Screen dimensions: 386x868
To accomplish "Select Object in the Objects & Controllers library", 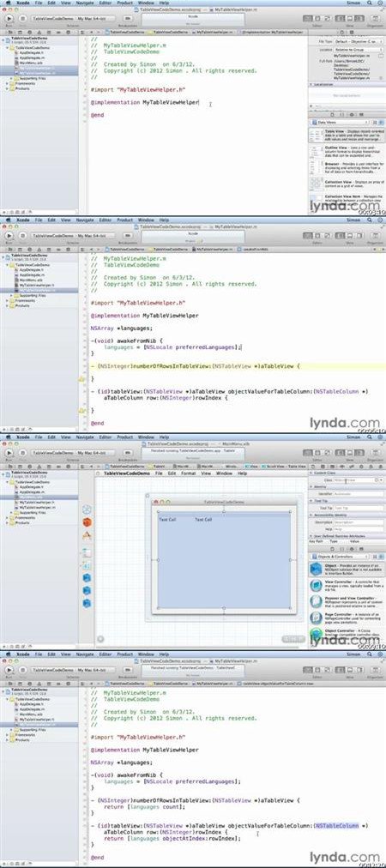I will coord(347,569).
